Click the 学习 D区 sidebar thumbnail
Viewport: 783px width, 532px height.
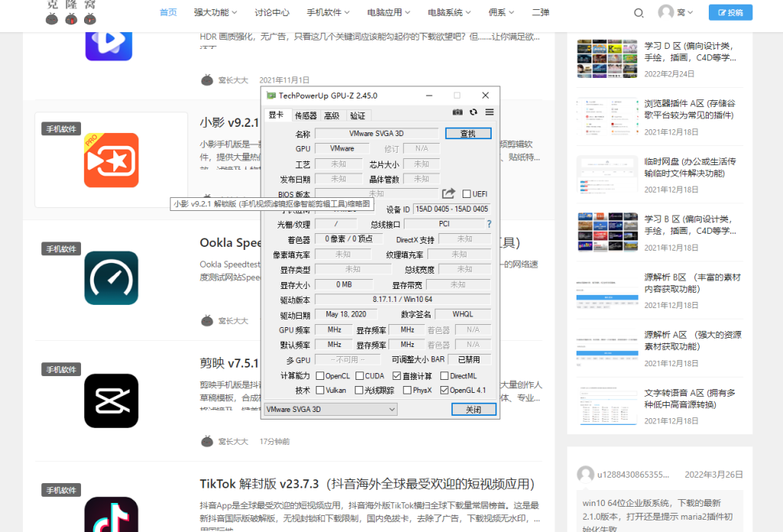606,59
